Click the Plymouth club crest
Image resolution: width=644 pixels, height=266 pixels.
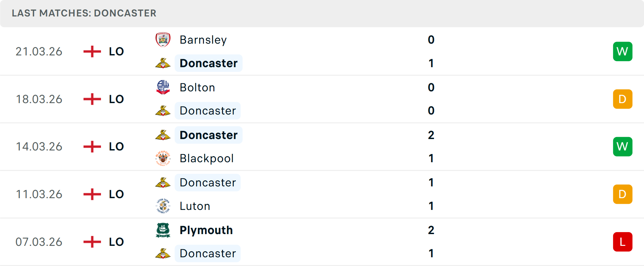[x=163, y=230]
